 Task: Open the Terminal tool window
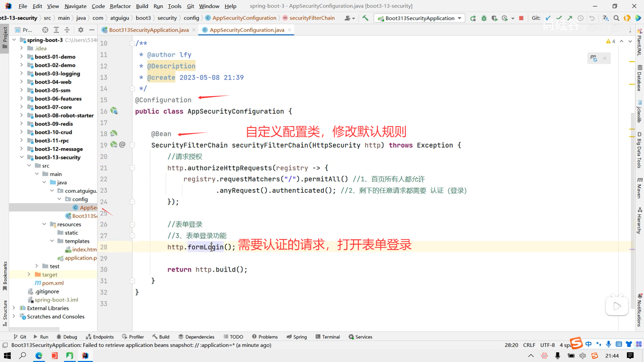point(327,337)
